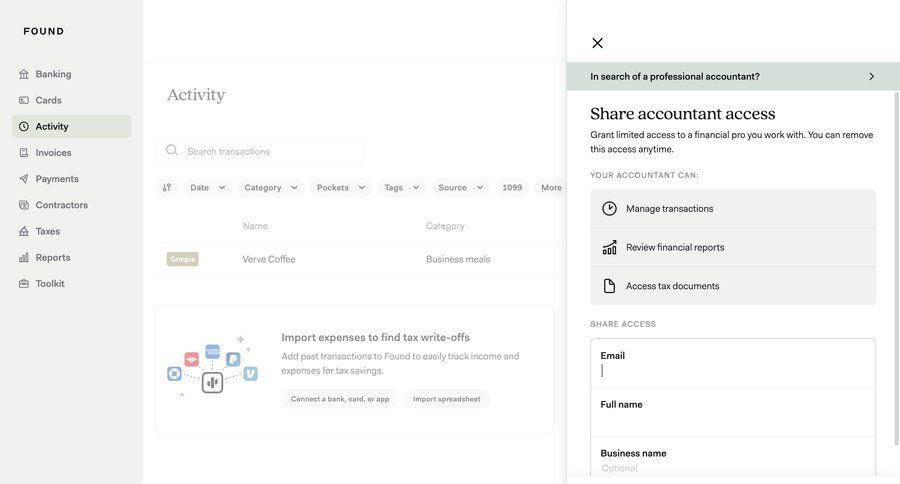Click the Payments paper-plane icon
900x484 pixels.
24,179
